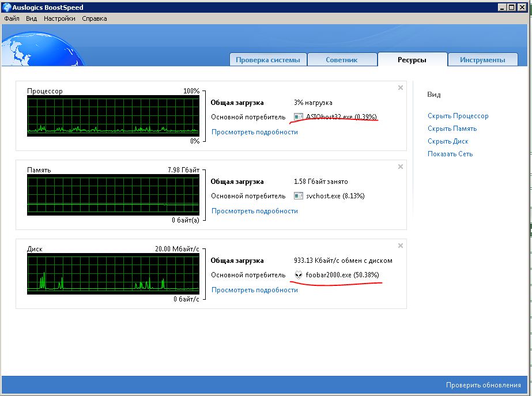Select the Ресурсы tab
This screenshot has height=396, width=532.
pos(412,60)
